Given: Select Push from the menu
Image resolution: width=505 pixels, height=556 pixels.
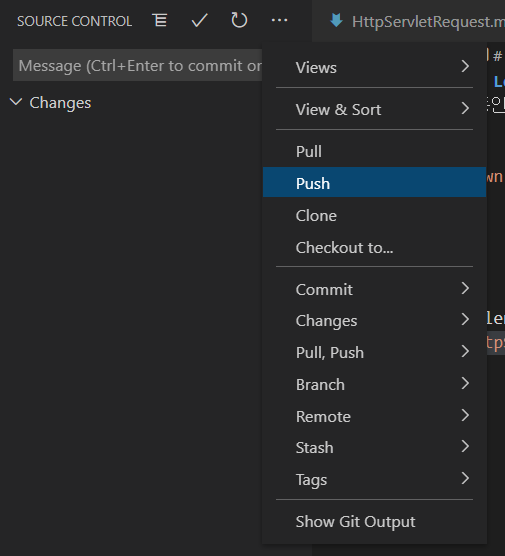Looking at the screenshot, I should coord(374,182).
